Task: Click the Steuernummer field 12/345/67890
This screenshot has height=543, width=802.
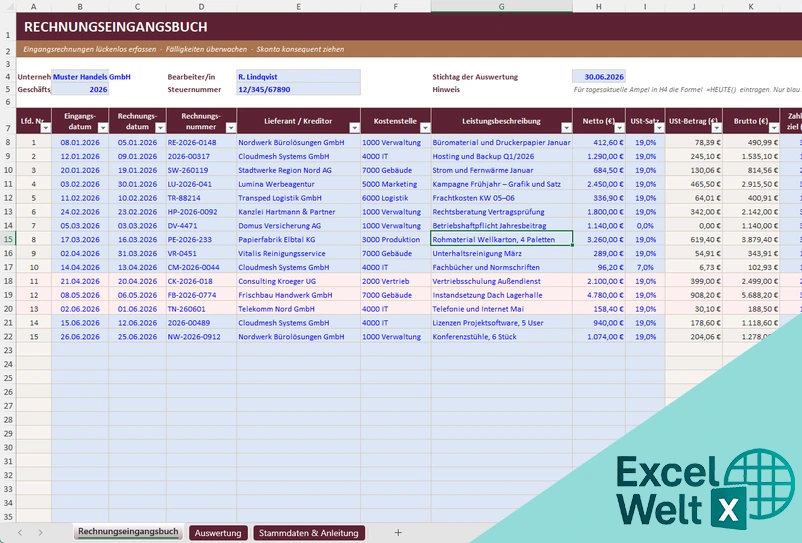Action: point(298,89)
